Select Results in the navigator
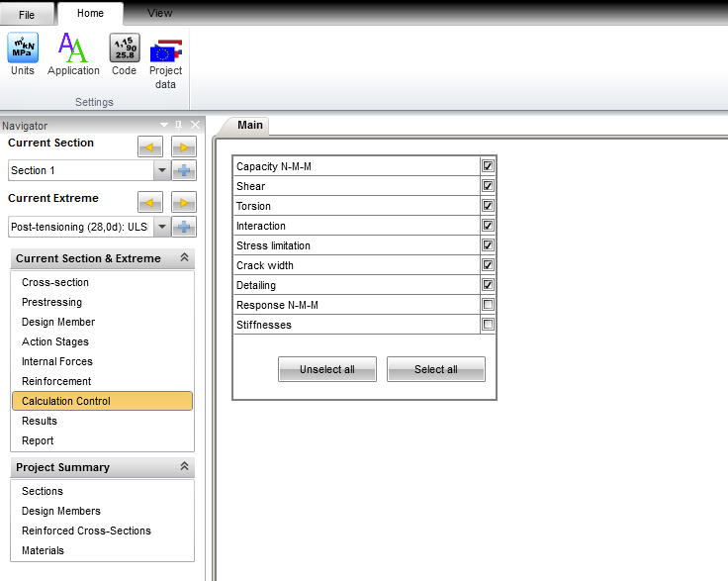The height and width of the screenshot is (581, 728). (x=40, y=421)
